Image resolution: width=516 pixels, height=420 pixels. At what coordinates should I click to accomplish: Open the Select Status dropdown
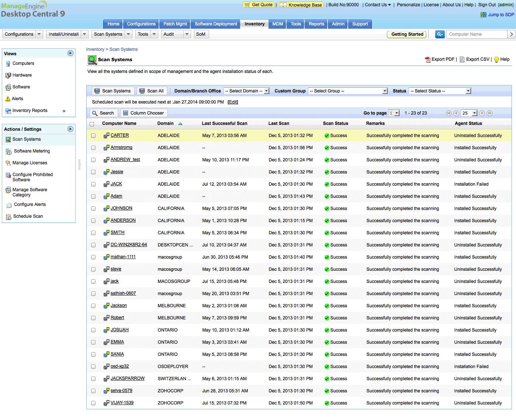click(x=440, y=91)
